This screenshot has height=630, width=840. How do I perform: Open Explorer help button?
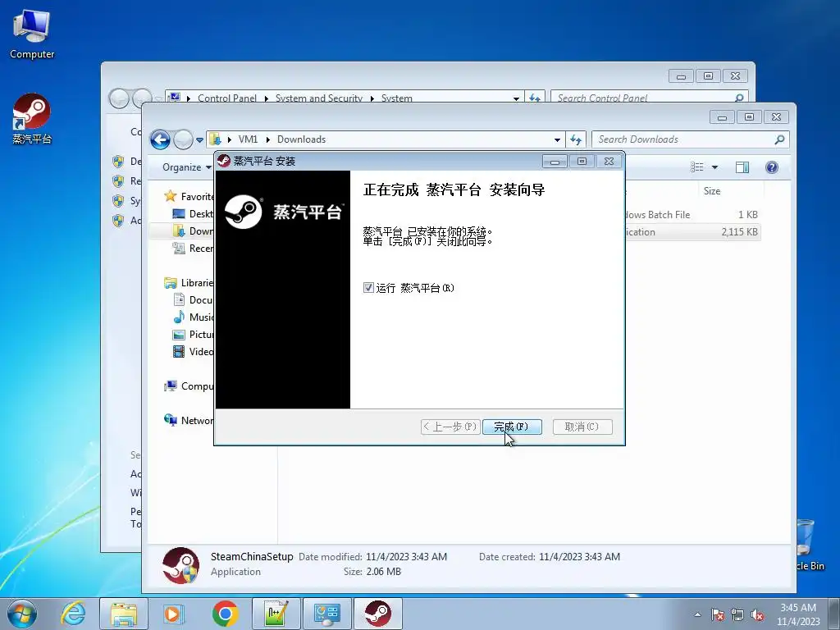(x=772, y=167)
